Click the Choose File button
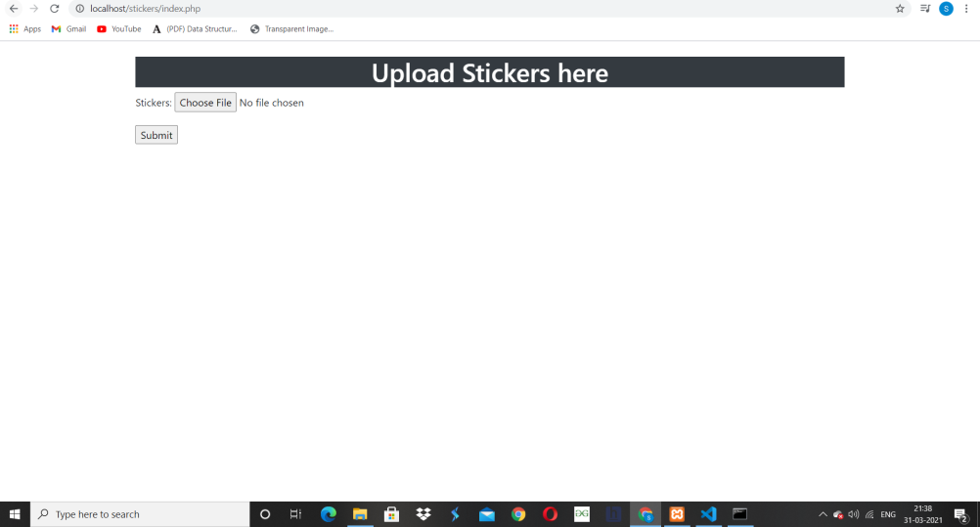The width and height of the screenshot is (980, 527). (x=205, y=103)
